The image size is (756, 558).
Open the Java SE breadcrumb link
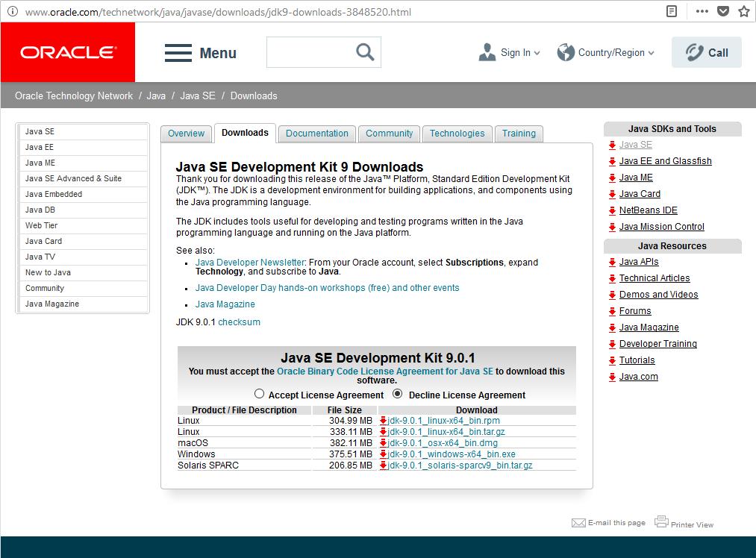[198, 95]
